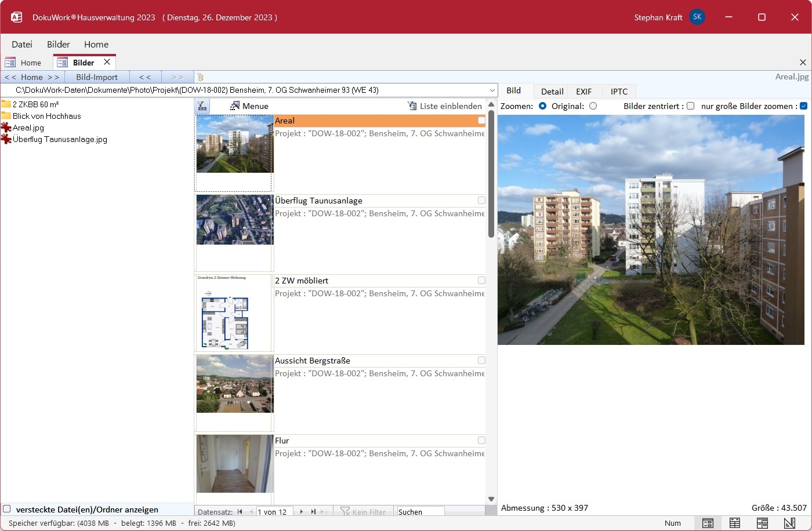The height and width of the screenshot is (531, 812).
Task: Click the Blick von Hochhaus folder icon
Action: (x=6, y=116)
